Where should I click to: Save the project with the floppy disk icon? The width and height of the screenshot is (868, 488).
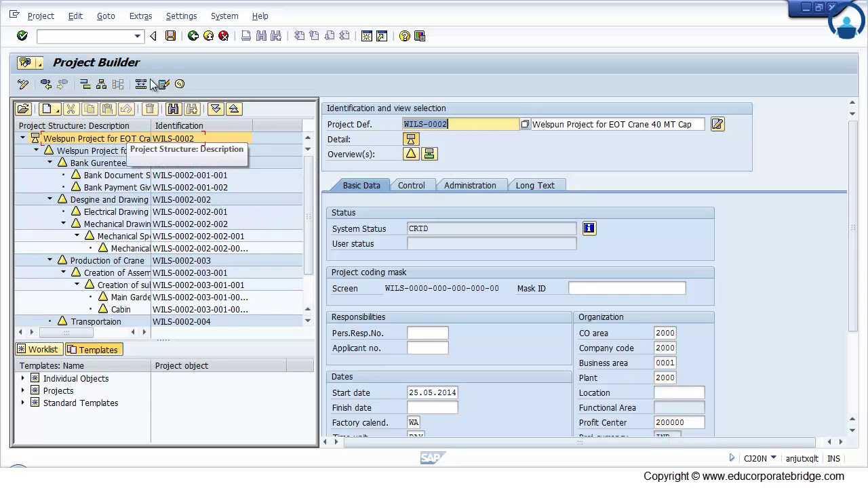[x=171, y=36]
